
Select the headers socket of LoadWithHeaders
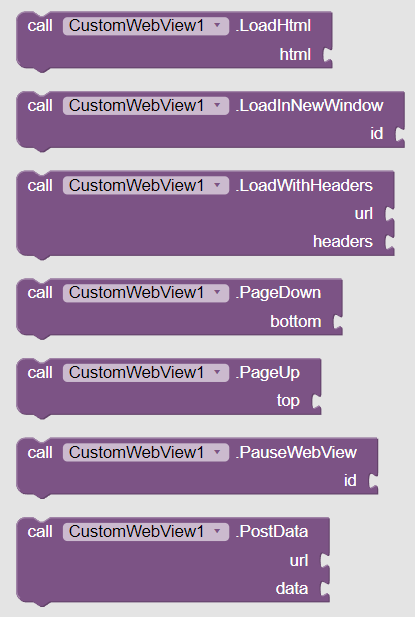(389, 242)
